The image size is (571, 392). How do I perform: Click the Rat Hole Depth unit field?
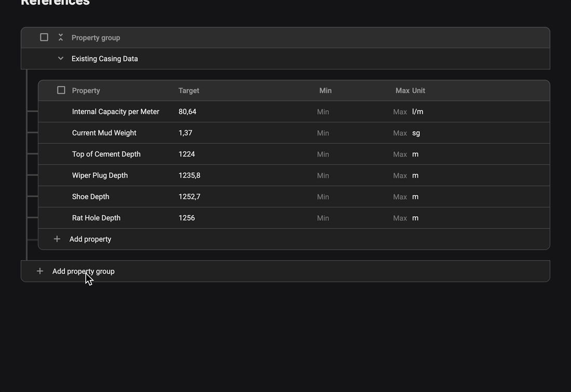(x=415, y=218)
